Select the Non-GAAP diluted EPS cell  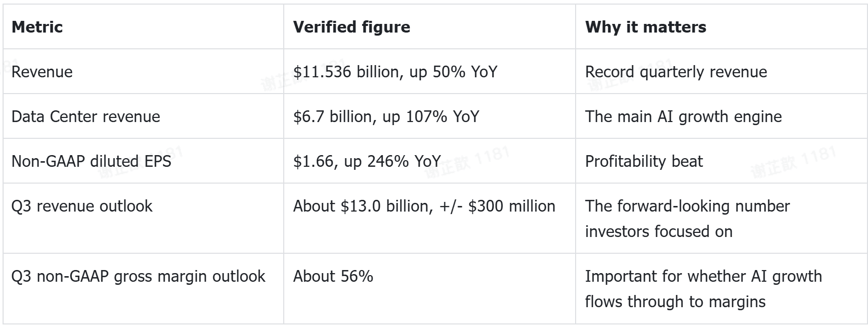pos(91,161)
